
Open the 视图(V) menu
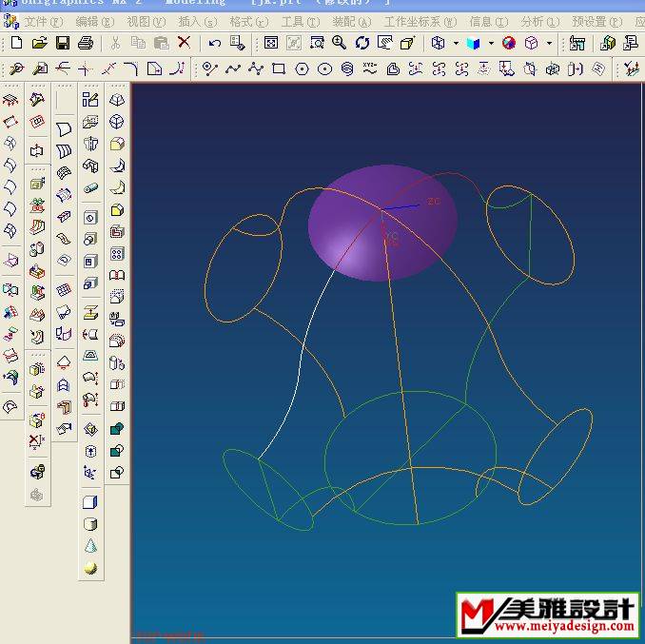pos(147,21)
